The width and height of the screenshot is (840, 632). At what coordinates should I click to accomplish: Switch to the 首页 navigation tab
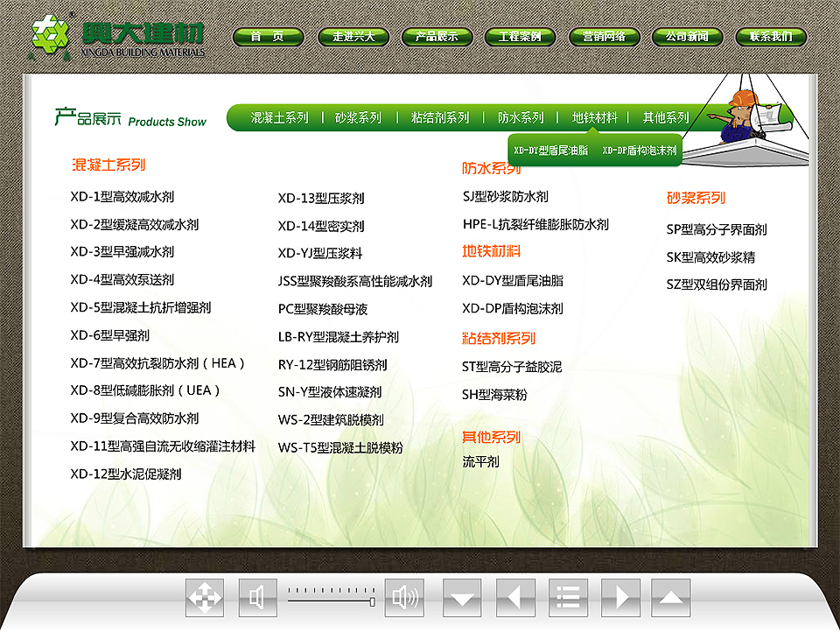pyautogui.click(x=267, y=37)
